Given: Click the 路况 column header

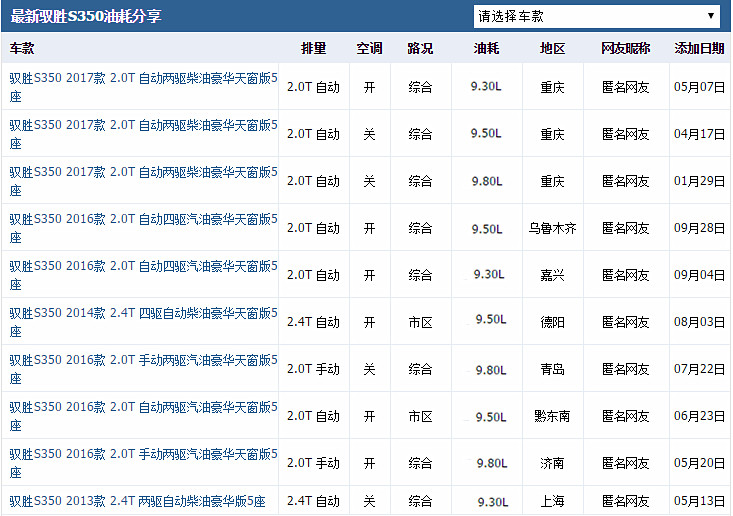Looking at the screenshot, I should coord(420,48).
